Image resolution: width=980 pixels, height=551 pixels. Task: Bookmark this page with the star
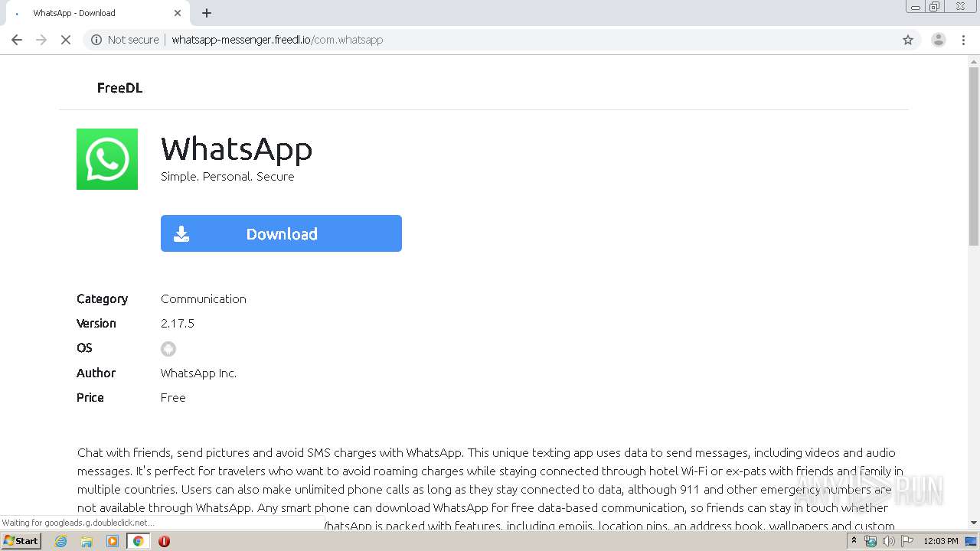click(x=908, y=40)
